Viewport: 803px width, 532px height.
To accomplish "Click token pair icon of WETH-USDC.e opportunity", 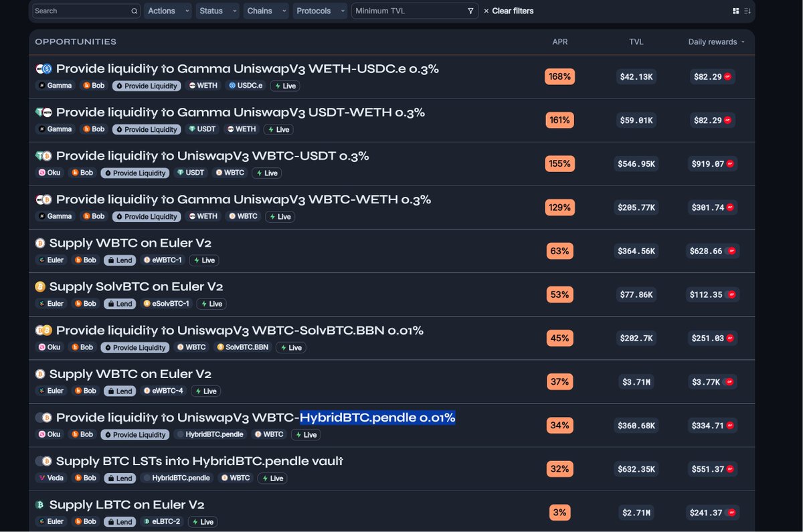I will point(43,69).
